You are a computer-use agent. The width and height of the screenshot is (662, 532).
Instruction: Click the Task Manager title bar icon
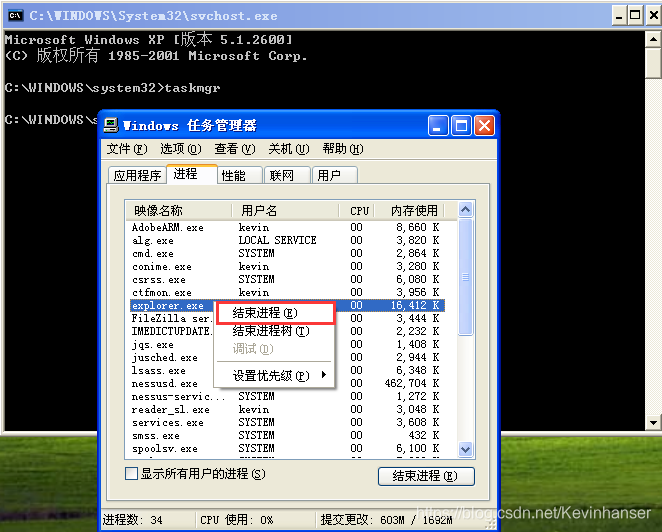point(111,125)
